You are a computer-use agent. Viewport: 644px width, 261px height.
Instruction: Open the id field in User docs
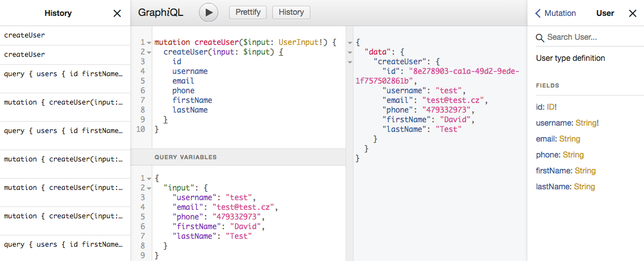539,107
